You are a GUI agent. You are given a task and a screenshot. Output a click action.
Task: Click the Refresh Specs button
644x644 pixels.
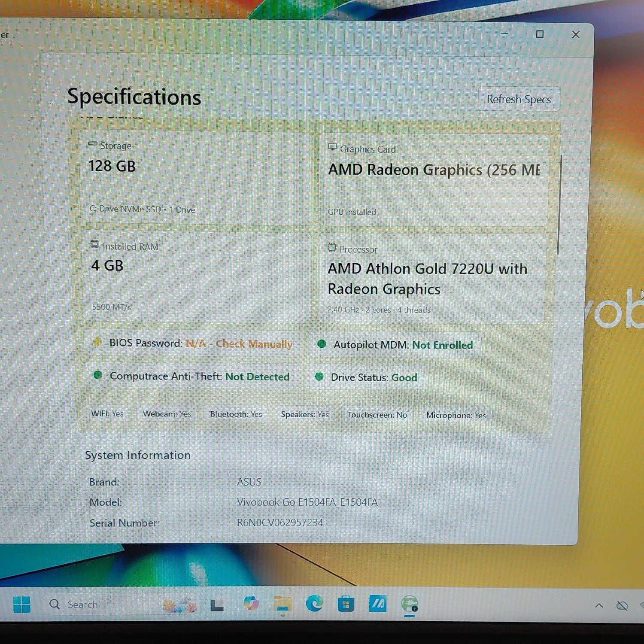point(519,99)
